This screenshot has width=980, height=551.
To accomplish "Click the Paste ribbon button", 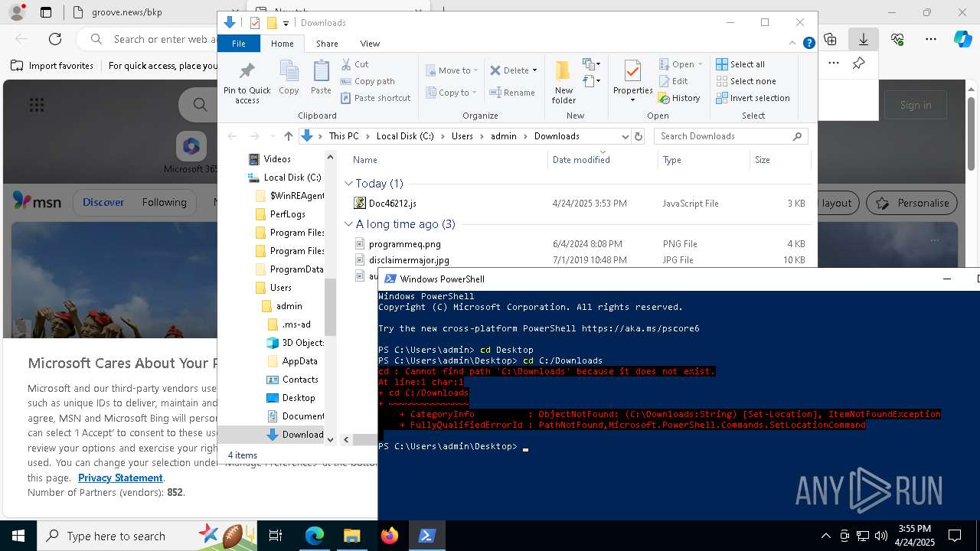I will [321, 78].
